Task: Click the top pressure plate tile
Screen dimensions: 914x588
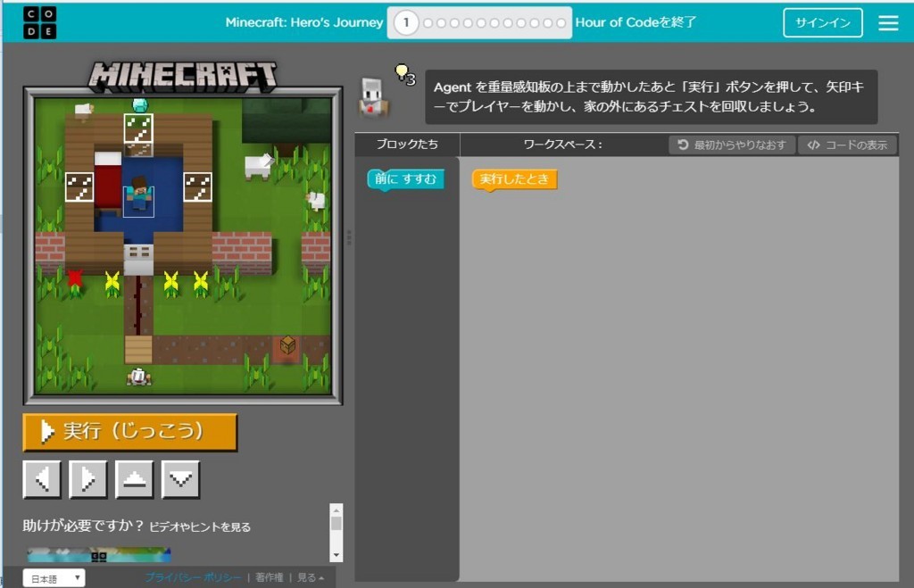Action: 138,128
